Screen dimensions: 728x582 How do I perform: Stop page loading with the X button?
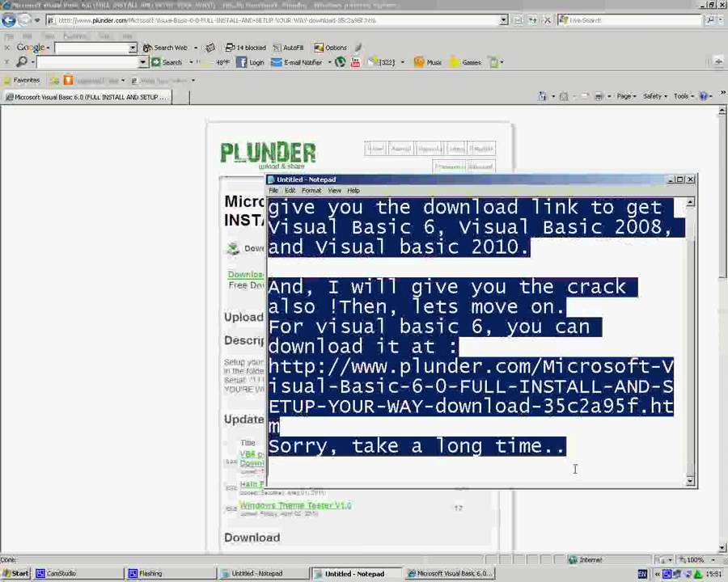548,20
